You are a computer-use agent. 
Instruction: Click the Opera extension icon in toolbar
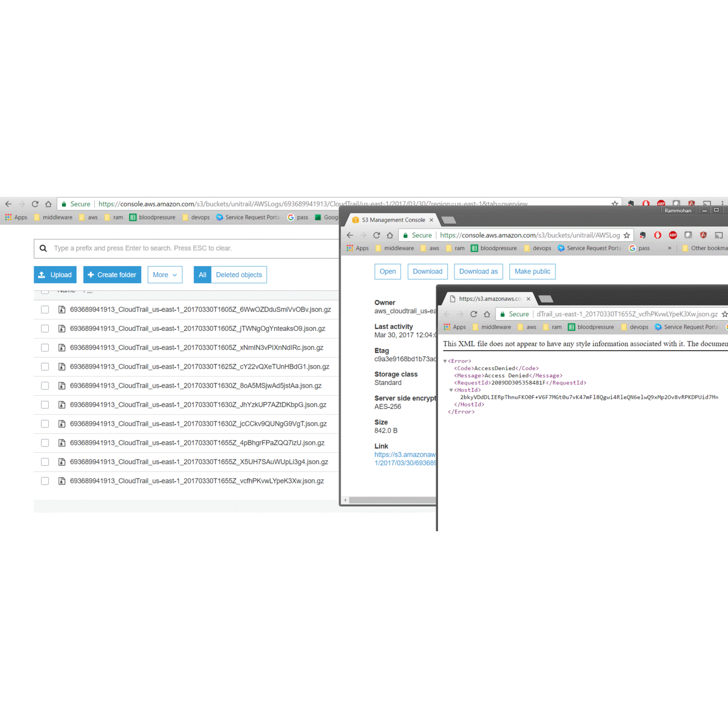tap(657, 235)
